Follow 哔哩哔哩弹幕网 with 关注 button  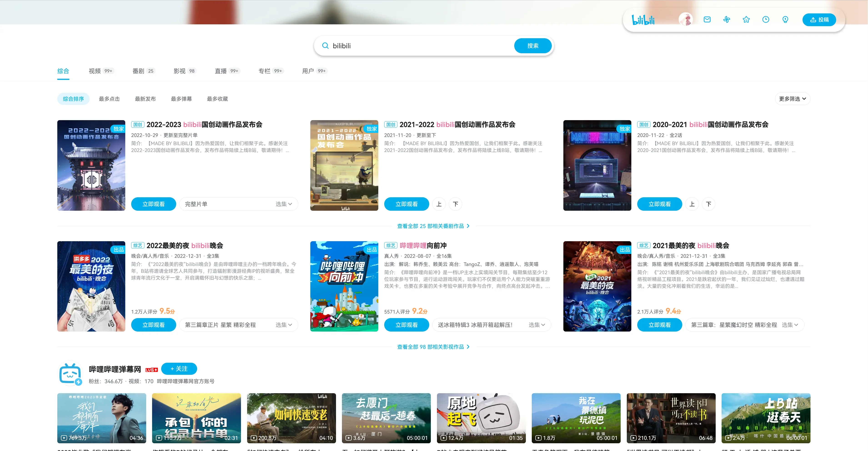pyautogui.click(x=179, y=369)
